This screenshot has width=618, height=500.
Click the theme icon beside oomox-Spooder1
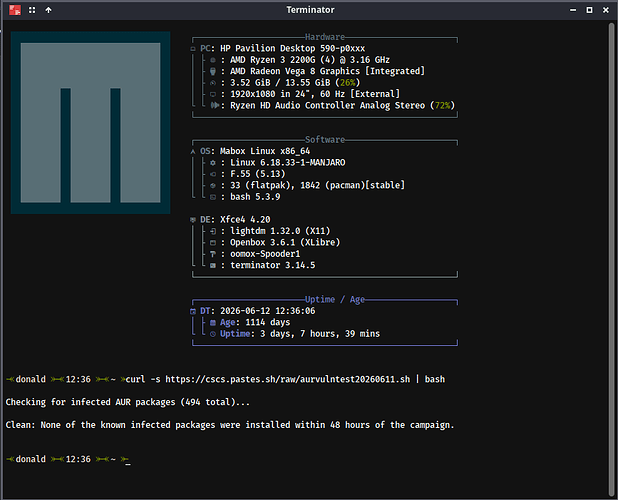[x=213, y=254]
